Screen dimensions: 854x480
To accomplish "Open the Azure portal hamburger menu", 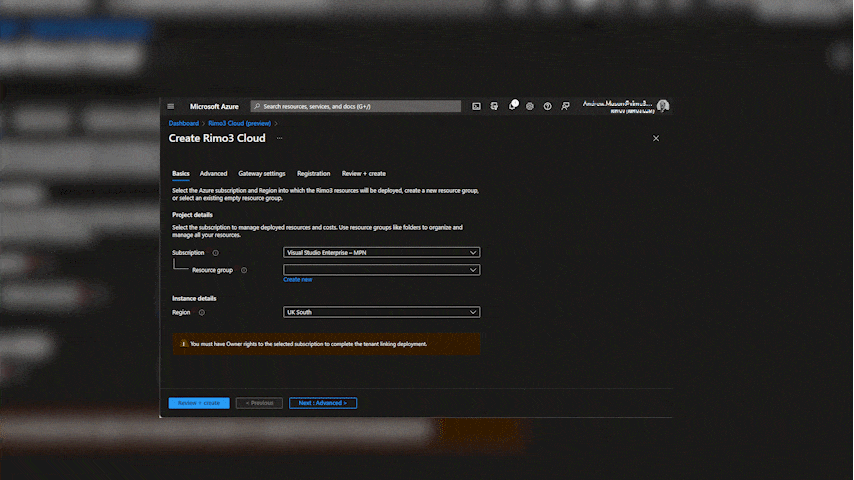I will (x=171, y=106).
